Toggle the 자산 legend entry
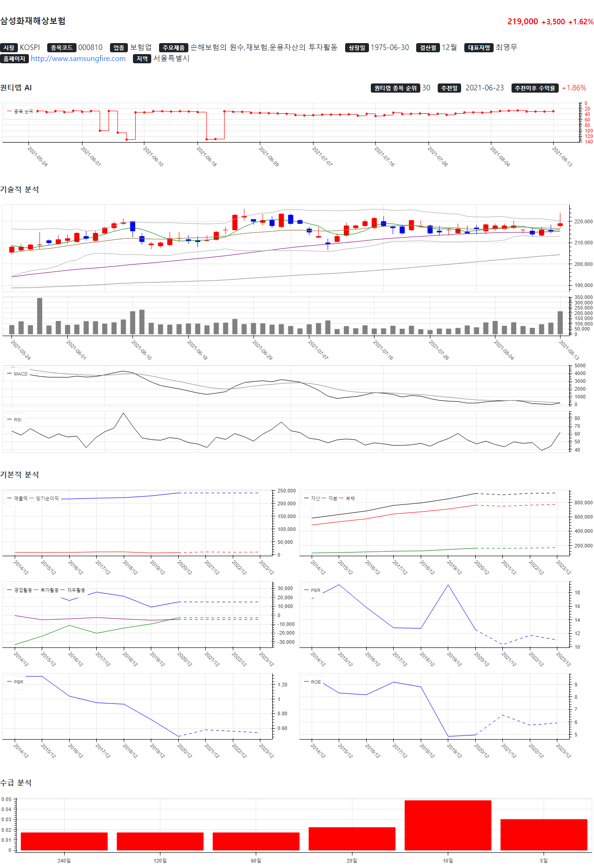Image resolution: width=594 pixels, height=868 pixels. (x=312, y=498)
